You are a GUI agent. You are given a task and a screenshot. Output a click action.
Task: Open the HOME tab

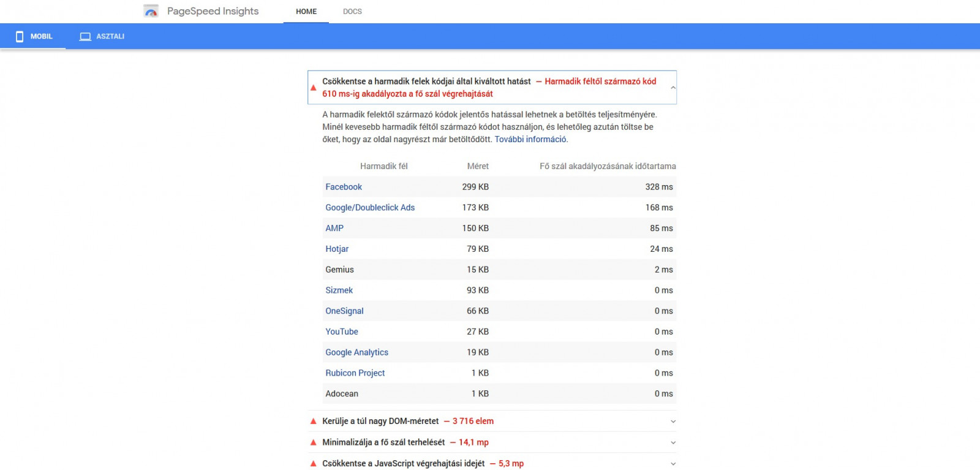306,12
